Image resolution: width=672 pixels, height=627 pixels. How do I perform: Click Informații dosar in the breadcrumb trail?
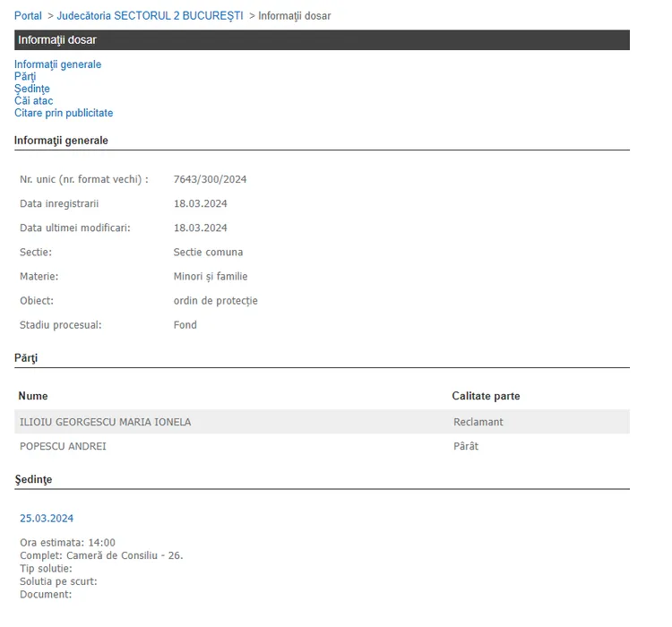294,16
